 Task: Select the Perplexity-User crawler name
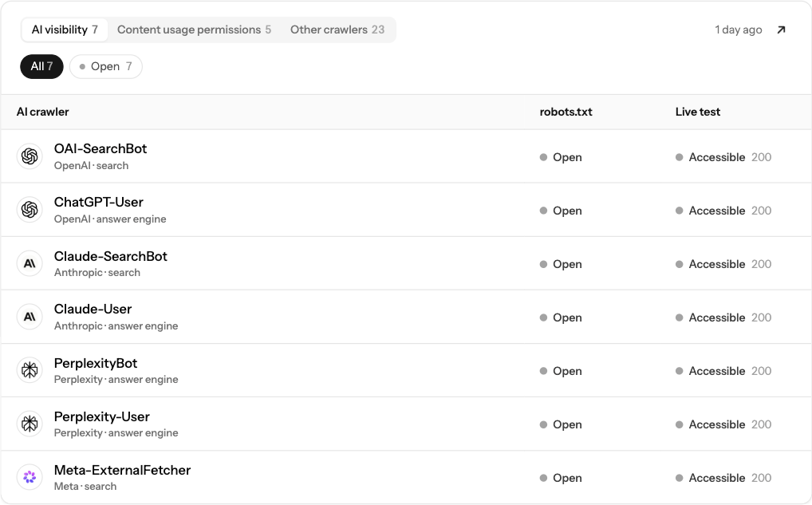click(101, 417)
